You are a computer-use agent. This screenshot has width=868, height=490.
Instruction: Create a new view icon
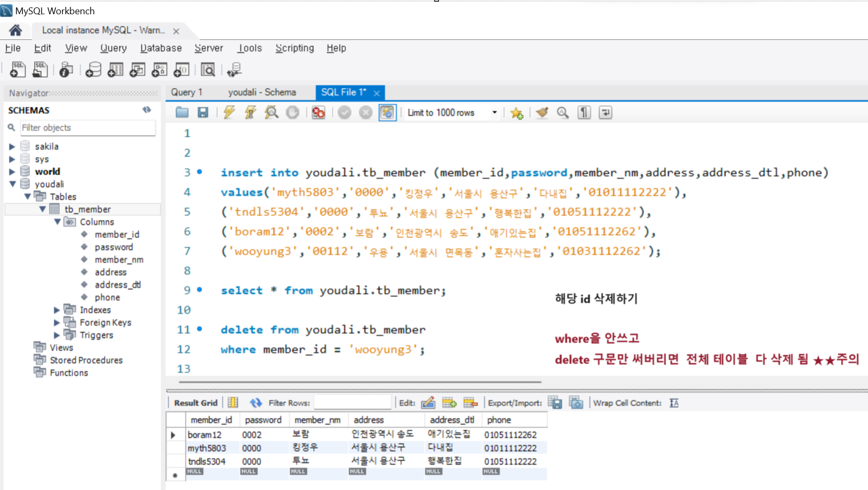point(137,69)
